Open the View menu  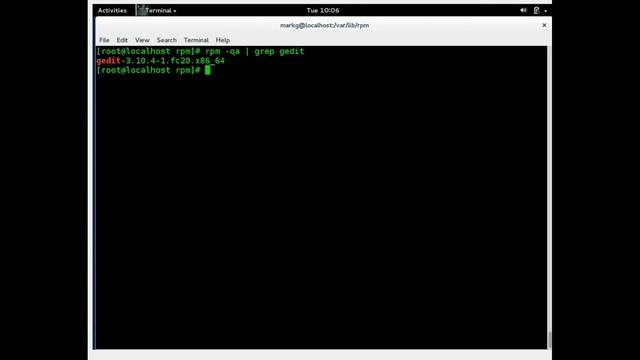[x=142, y=40]
